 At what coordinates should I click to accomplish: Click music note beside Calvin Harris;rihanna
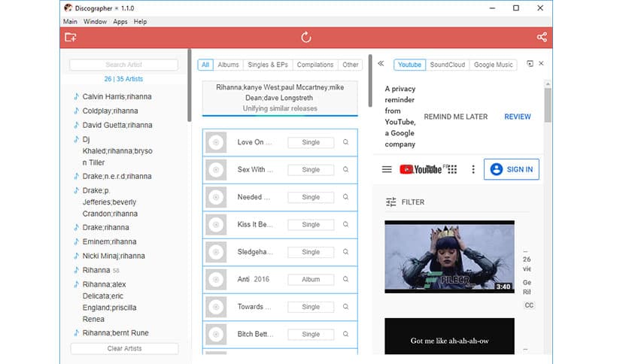click(75, 97)
